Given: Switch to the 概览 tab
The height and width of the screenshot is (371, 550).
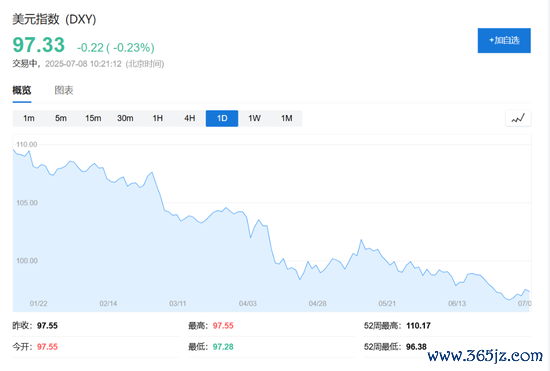Looking at the screenshot, I should tap(22, 90).
